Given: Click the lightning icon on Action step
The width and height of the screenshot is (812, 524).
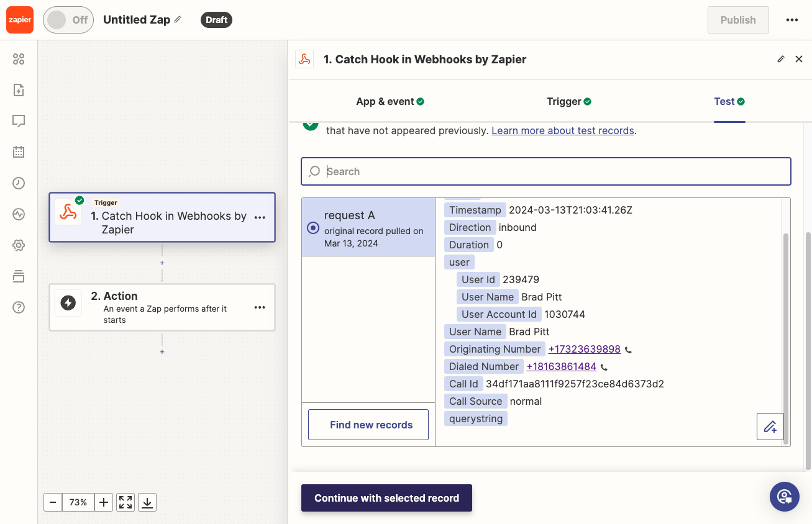Looking at the screenshot, I should pyautogui.click(x=68, y=303).
